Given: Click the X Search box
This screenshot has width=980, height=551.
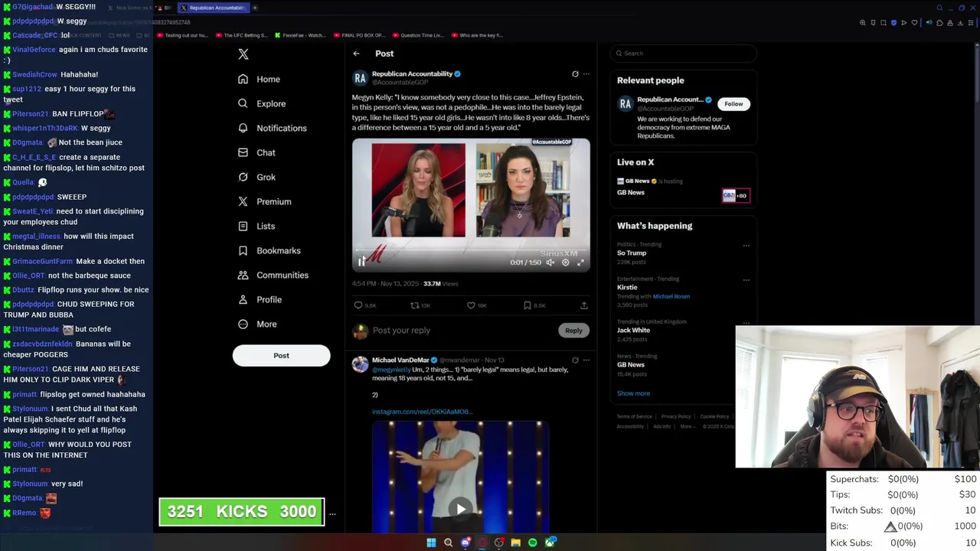Looking at the screenshot, I should click(x=684, y=54).
